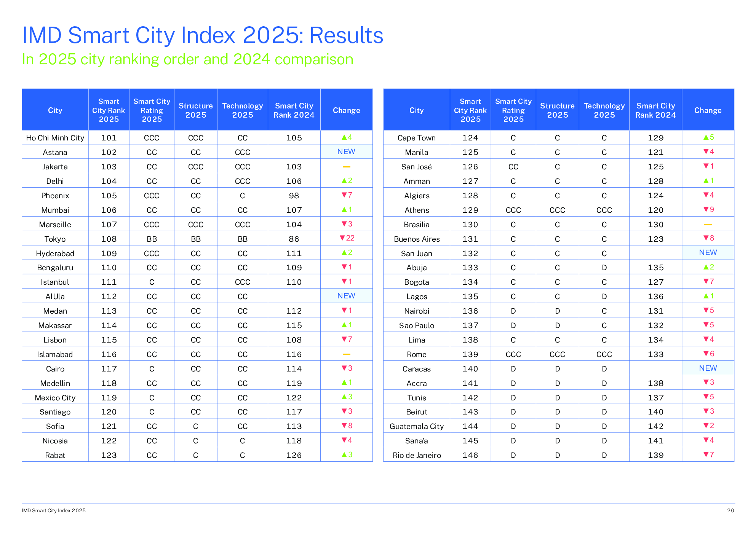Viewport: 756px width, 534px height.
Task: Select the 'Guatemala City' cell
Action: [417, 426]
